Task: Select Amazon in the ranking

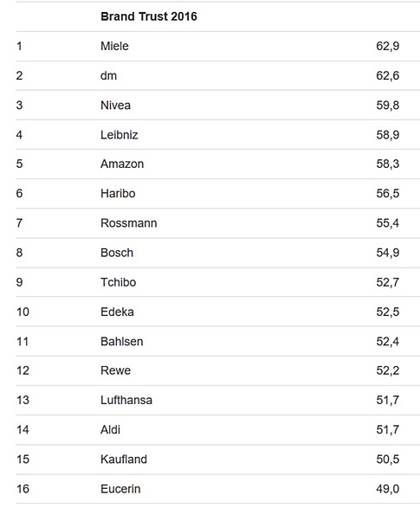Action: coord(122,164)
